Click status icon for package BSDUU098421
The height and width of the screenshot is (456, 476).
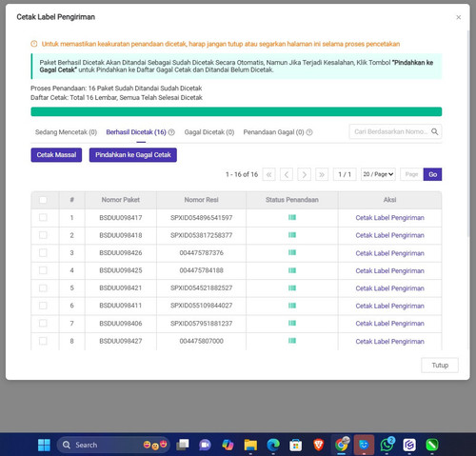(x=292, y=287)
